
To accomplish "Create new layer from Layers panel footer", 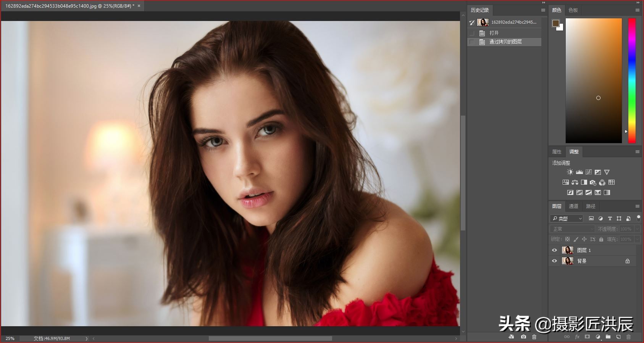I will click(x=618, y=337).
